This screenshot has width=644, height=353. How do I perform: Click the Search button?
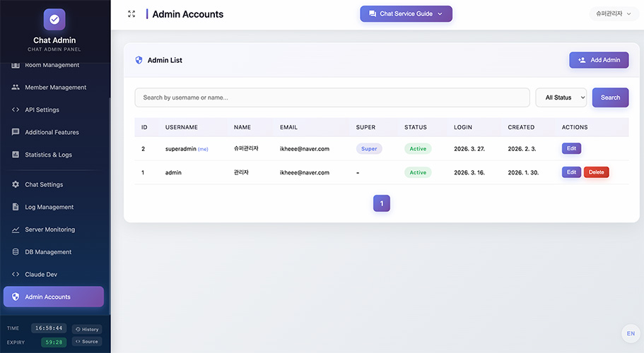[610, 97]
